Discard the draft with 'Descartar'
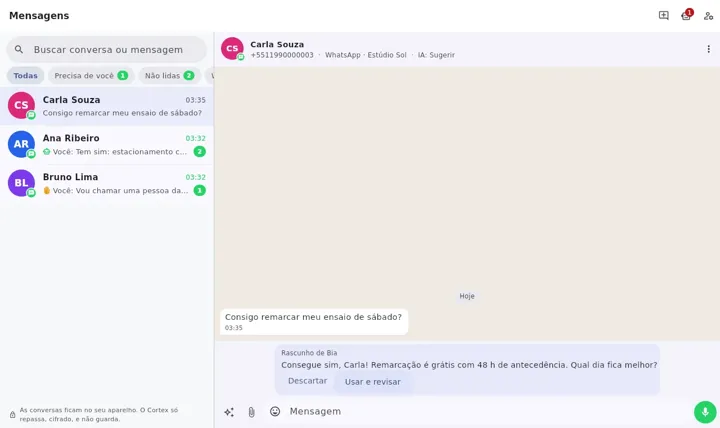The width and height of the screenshot is (720, 428). click(x=307, y=381)
